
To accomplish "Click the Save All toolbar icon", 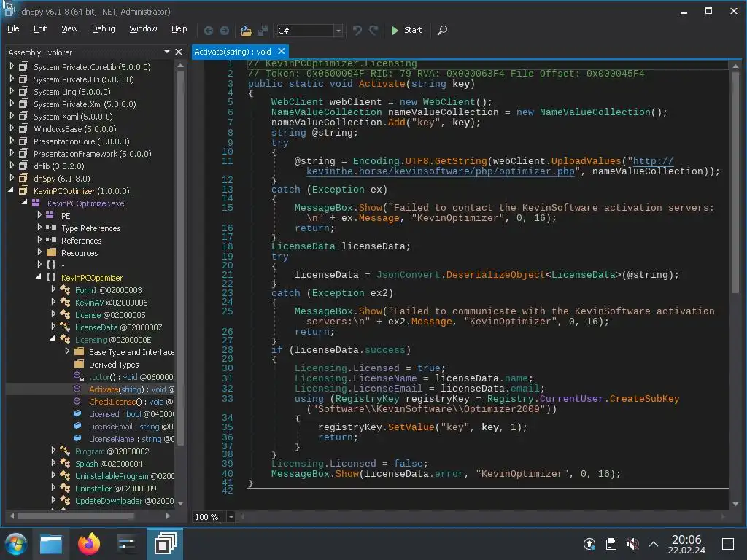I will coord(262,31).
